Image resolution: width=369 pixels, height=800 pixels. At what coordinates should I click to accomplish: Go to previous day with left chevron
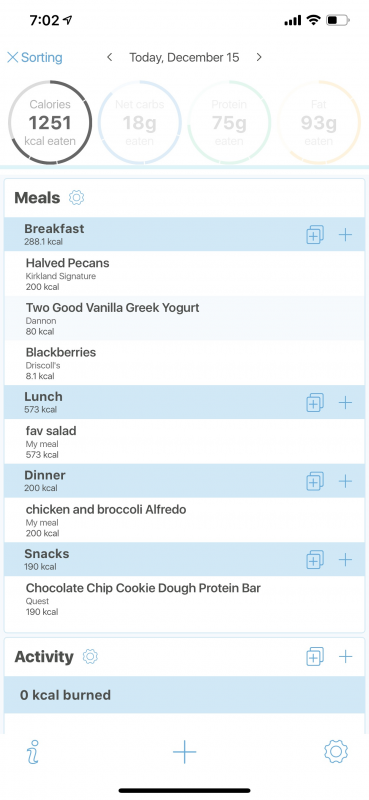coord(109,57)
